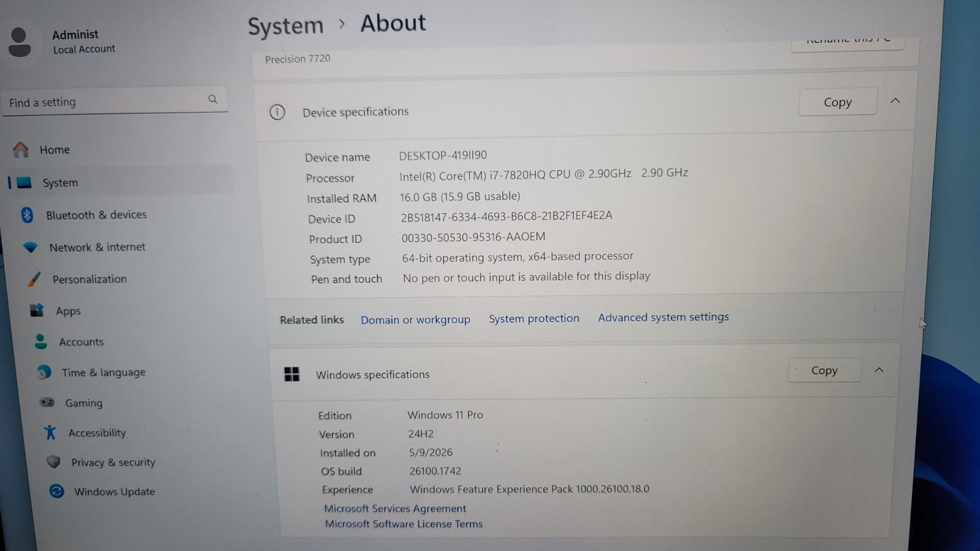
Task: Click the Administ user avatar
Action: point(20,42)
